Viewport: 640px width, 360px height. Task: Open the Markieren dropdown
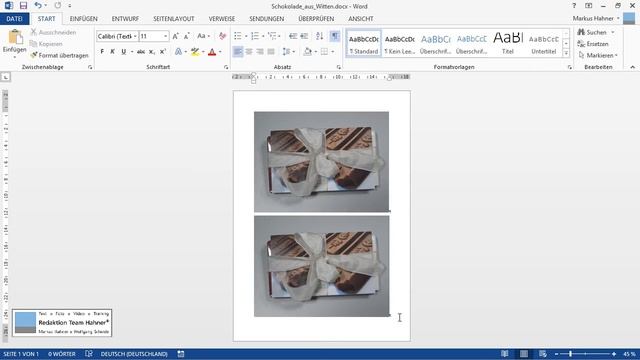coord(598,55)
